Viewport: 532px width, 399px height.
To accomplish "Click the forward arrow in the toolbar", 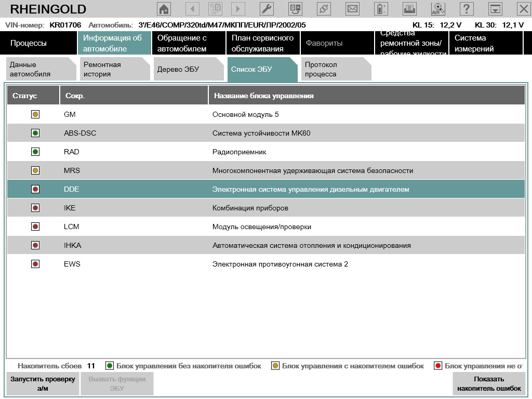I will click(238, 9).
